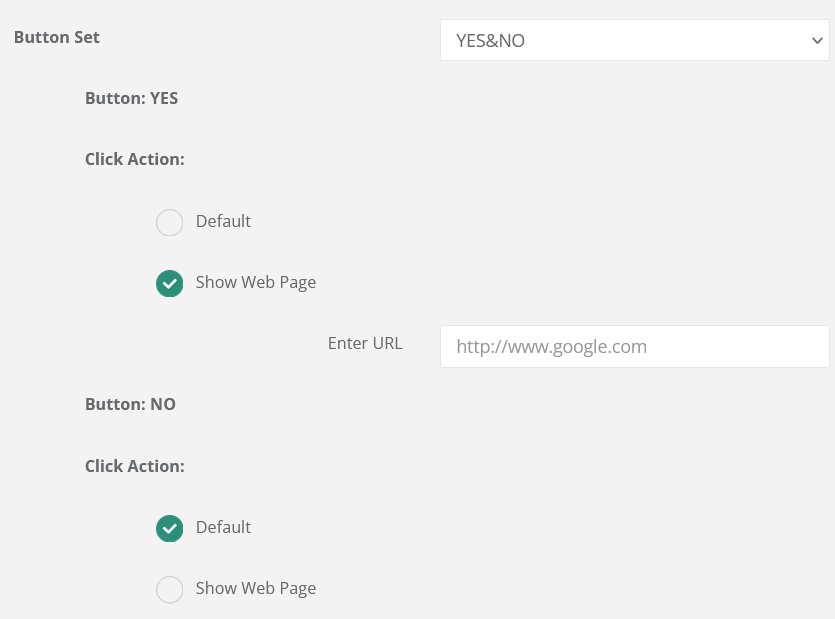Click the YES&NO selected value text

(491, 41)
